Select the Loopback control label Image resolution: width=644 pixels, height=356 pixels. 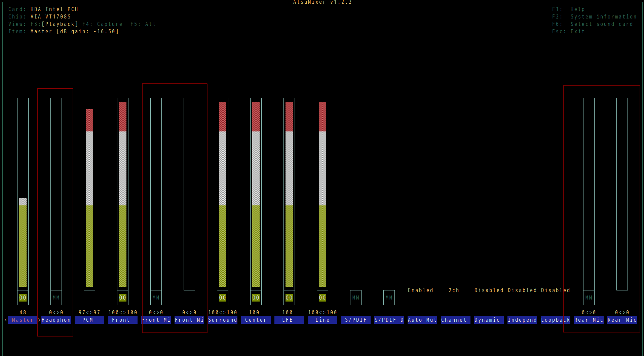[x=556, y=320]
